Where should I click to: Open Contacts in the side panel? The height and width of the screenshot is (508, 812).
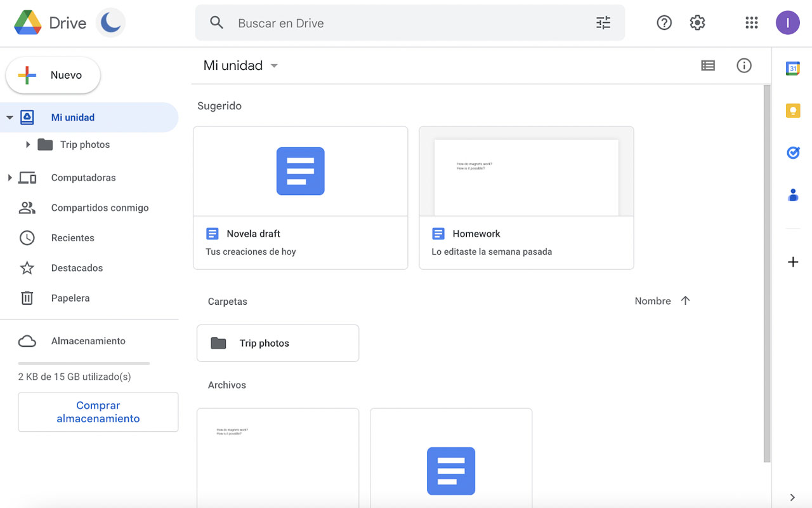(x=793, y=195)
